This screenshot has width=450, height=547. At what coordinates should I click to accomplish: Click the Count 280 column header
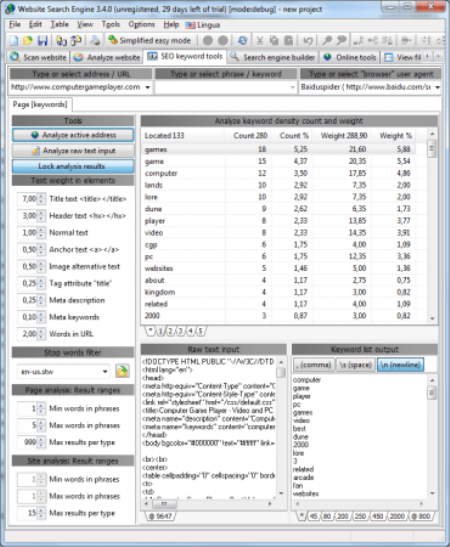pos(248,136)
